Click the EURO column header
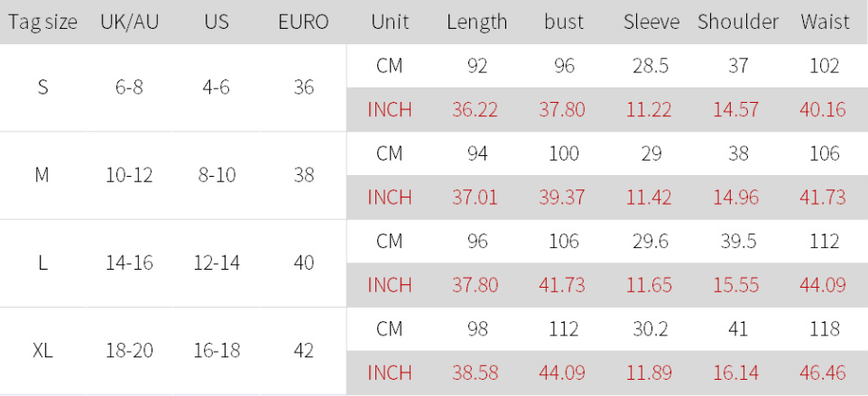868x396 pixels. pyautogui.click(x=304, y=23)
